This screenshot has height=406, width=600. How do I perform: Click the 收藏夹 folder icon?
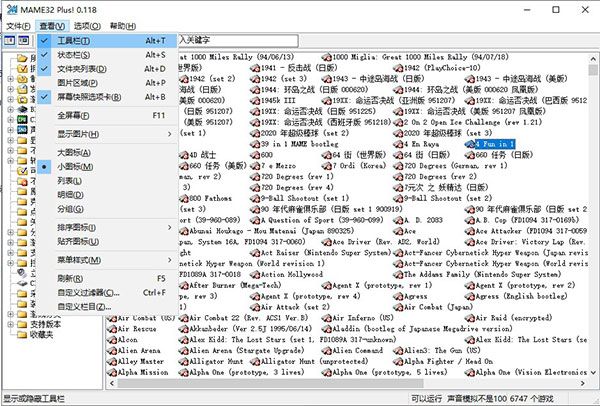(22, 335)
